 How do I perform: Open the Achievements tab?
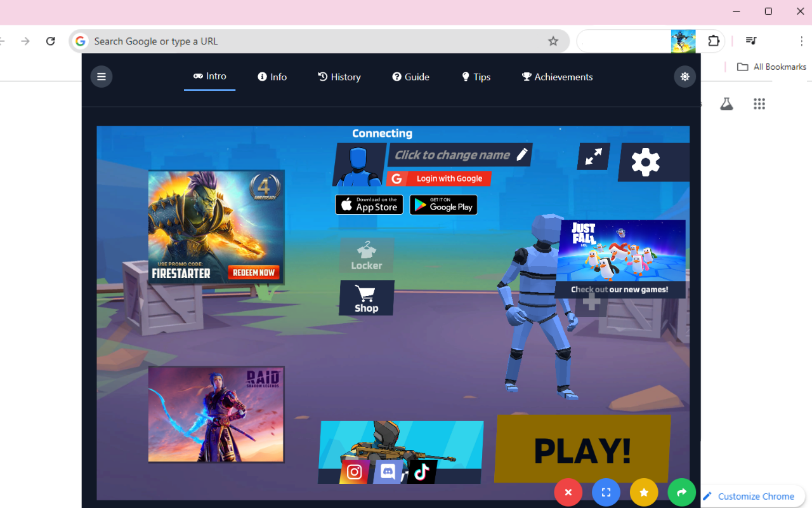tap(556, 76)
